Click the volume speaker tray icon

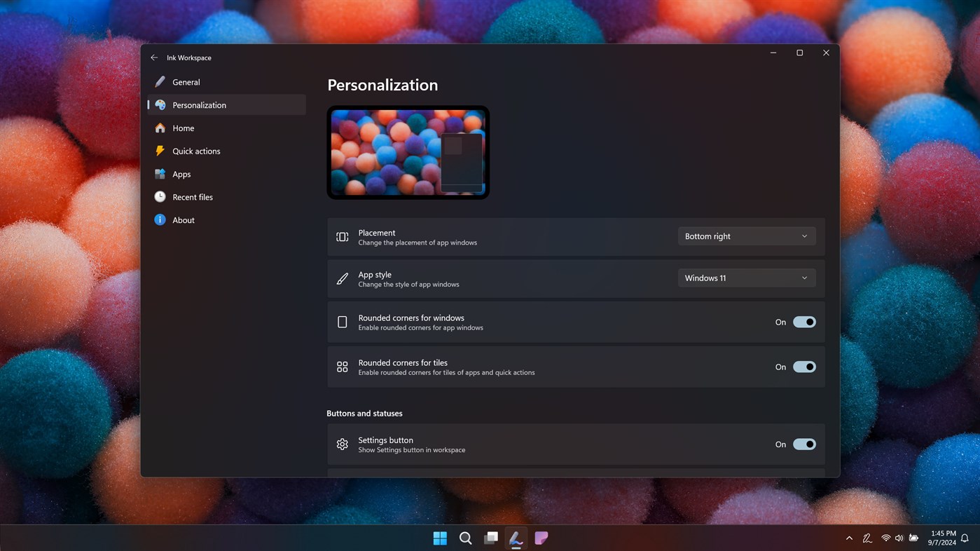(x=899, y=538)
